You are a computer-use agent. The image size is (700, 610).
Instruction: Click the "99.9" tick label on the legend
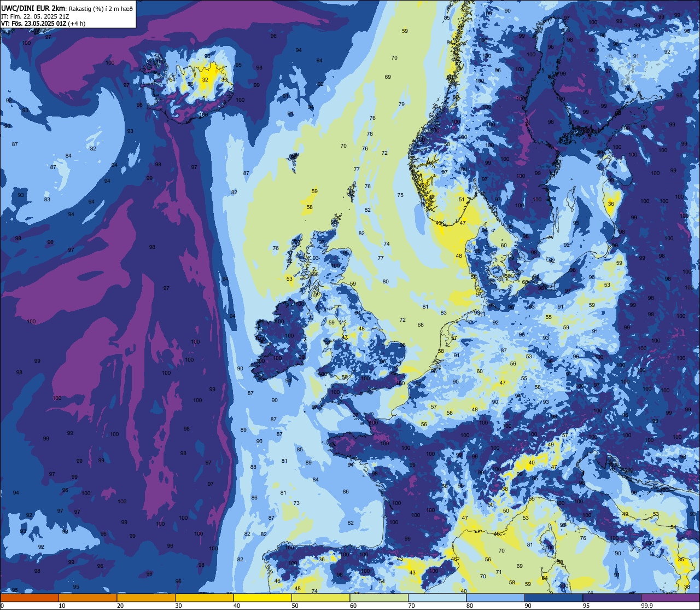(647, 606)
